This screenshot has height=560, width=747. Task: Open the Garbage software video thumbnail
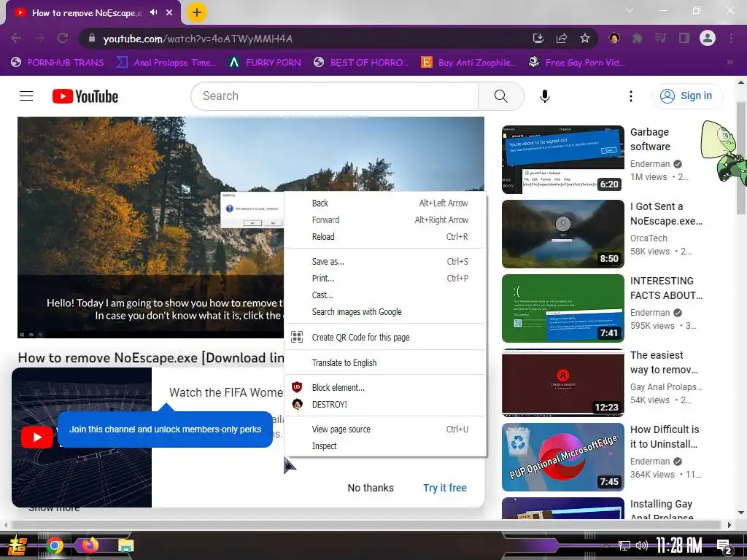pos(562,160)
